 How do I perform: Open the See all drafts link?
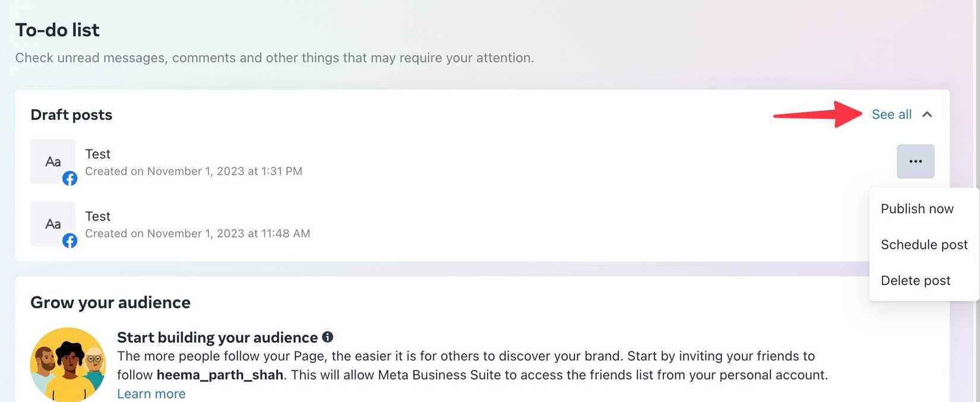tap(892, 114)
